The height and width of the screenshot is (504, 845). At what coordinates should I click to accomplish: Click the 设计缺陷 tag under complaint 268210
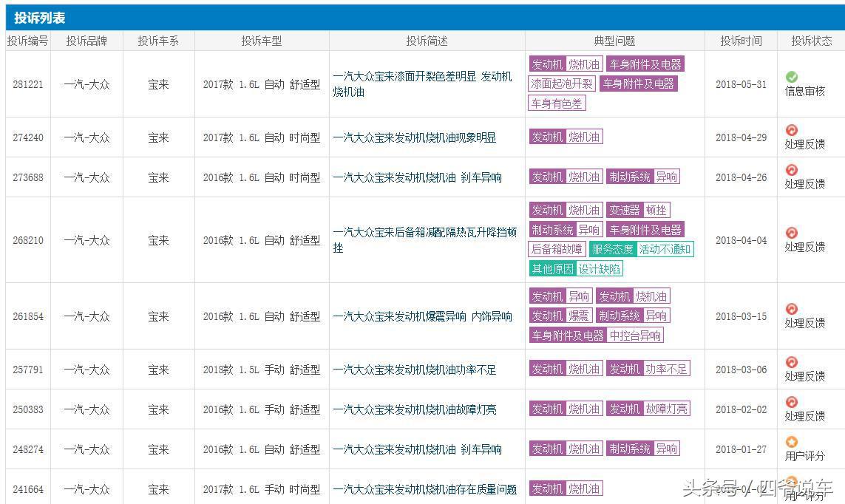click(x=600, y=268)
